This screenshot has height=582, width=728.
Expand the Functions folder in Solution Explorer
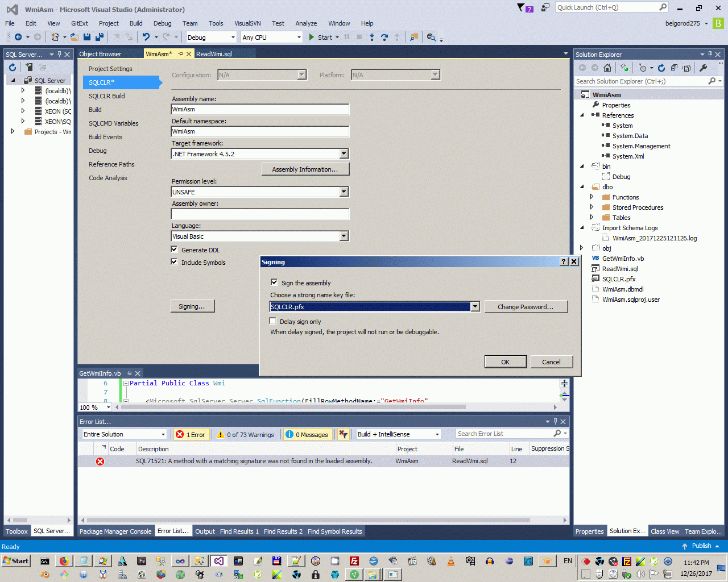point(591,197)
